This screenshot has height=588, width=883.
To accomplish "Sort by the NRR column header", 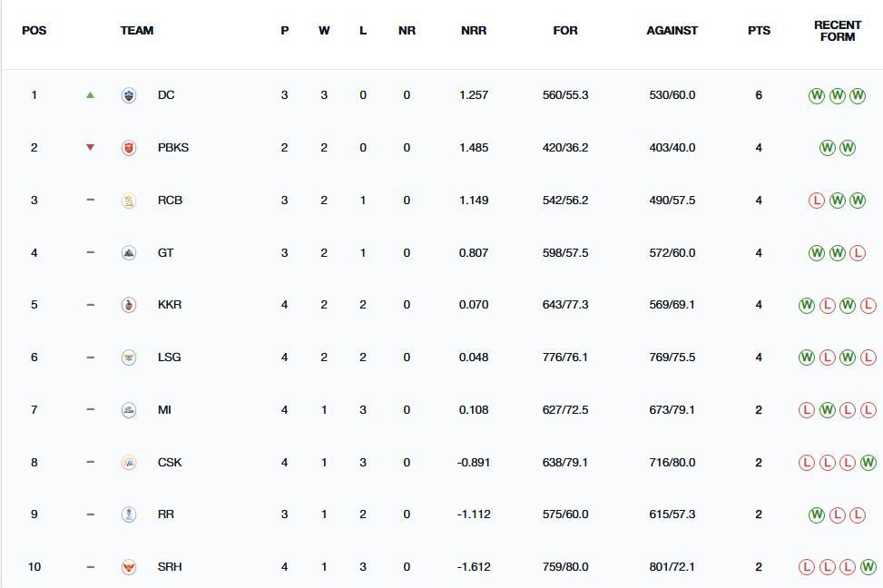I will 473,30.
